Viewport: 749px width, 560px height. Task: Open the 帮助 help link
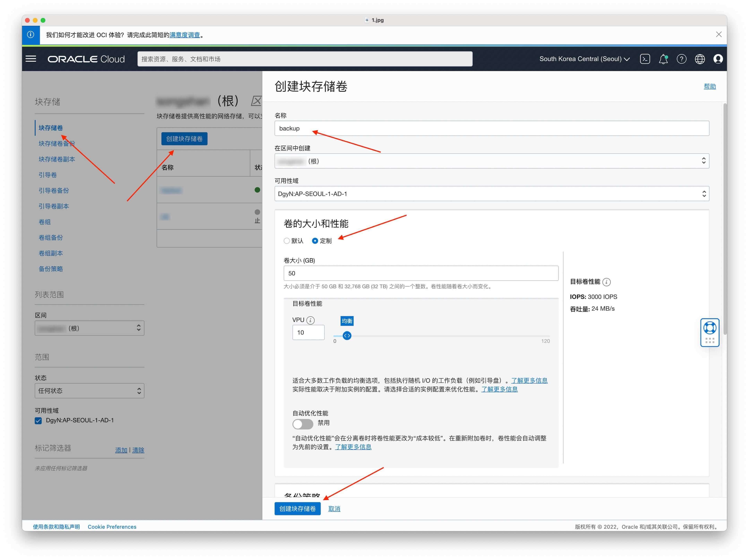(710, 86)
